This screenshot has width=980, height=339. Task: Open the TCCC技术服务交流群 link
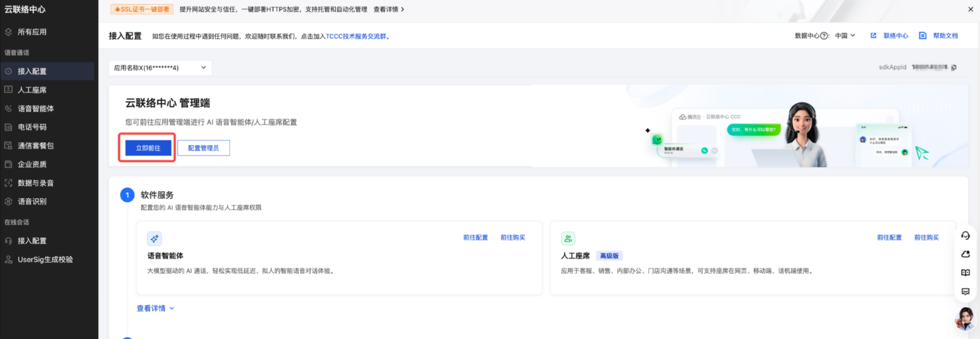358,36
